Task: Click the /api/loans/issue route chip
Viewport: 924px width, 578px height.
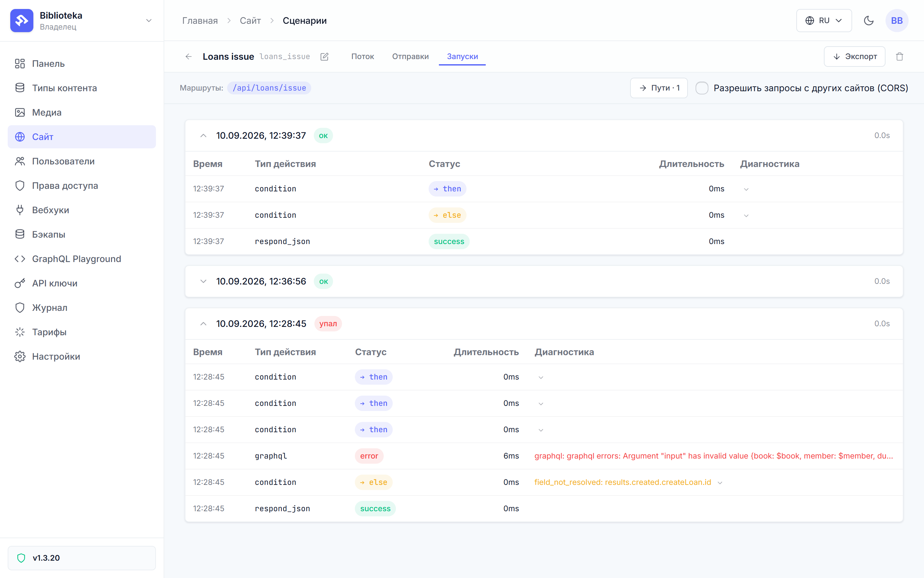Action: coord(269,88)
